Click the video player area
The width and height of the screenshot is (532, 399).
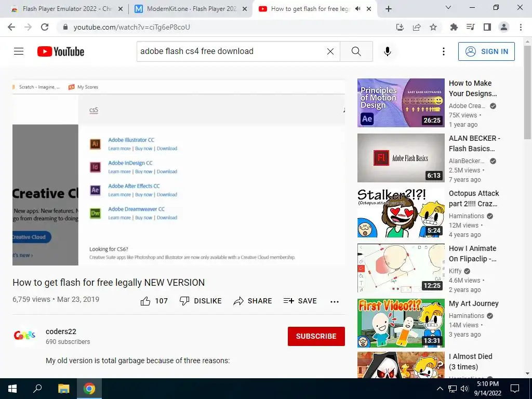pos(179,172)
